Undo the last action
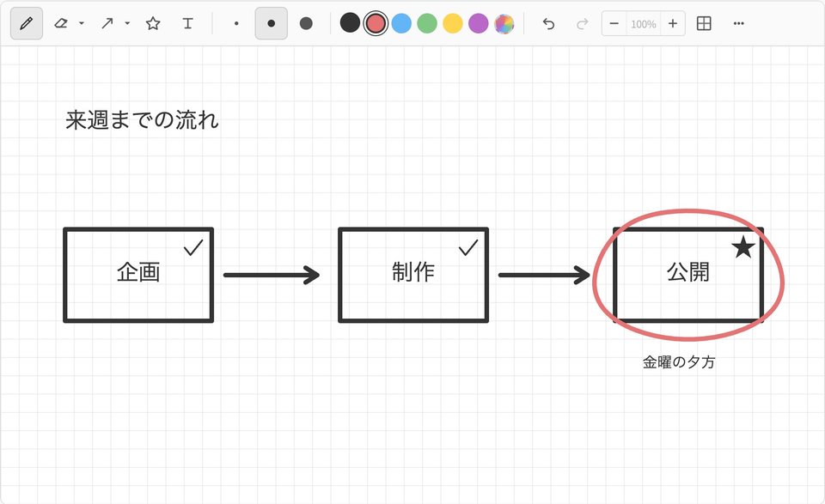 [x=548, y=24]
